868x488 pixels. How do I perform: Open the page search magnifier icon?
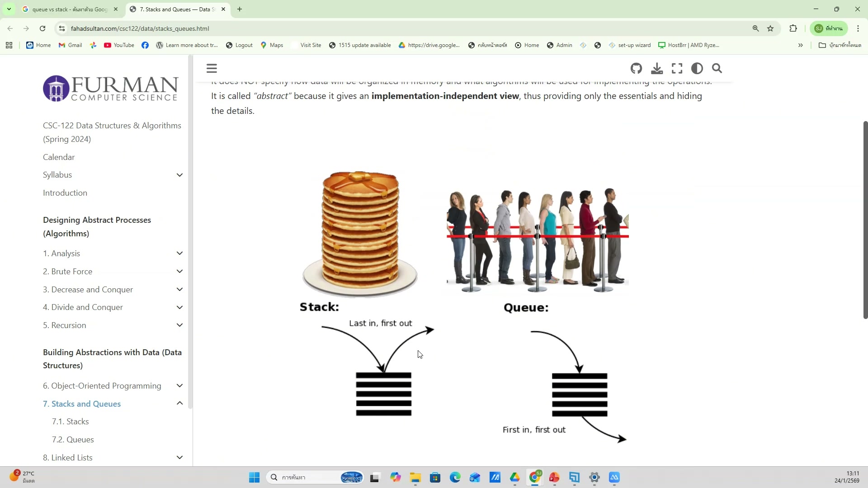click(717, 69)
